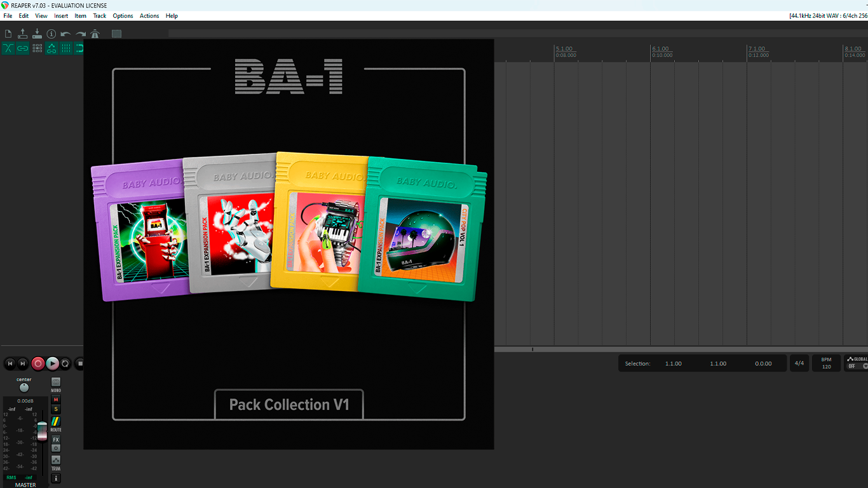Screen dimensions: 868x488
Task: Click the BA-1 logo on the splash image
Action: point(288,77)
